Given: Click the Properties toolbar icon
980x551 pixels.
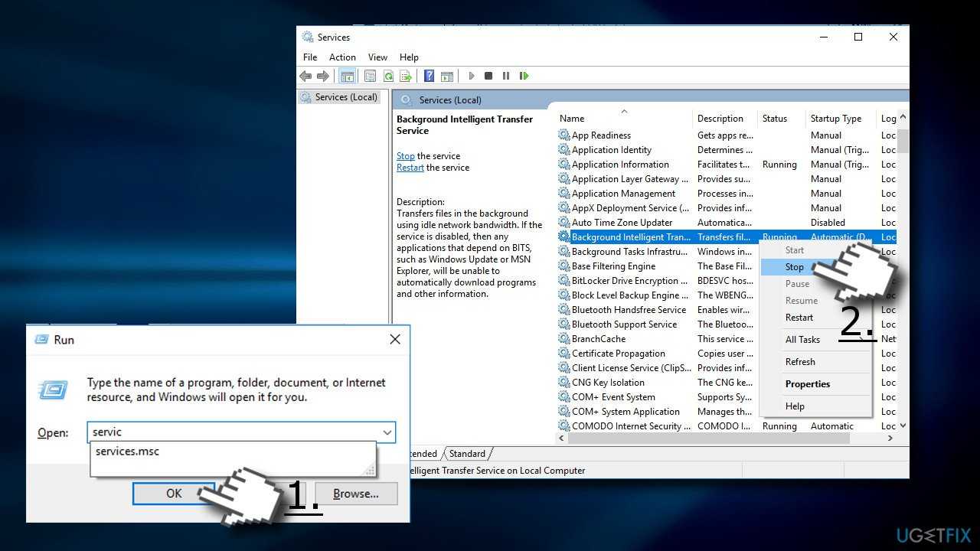Looking at the screenshot, I should 370,76.
